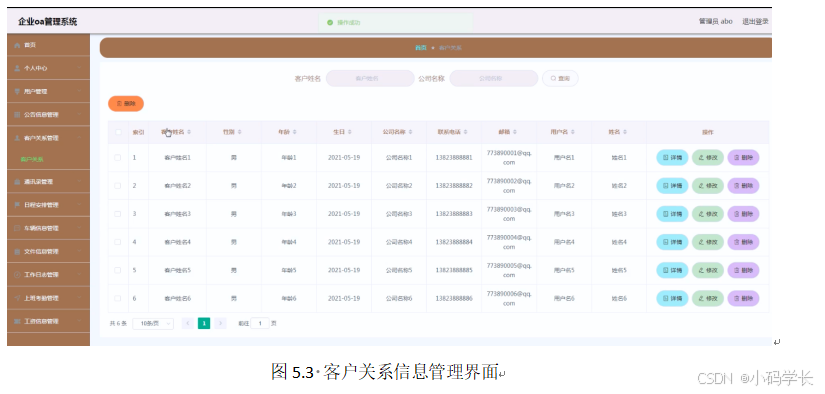Expand the 上班考勤管理 menu chevron

click(x=79, y=298)
